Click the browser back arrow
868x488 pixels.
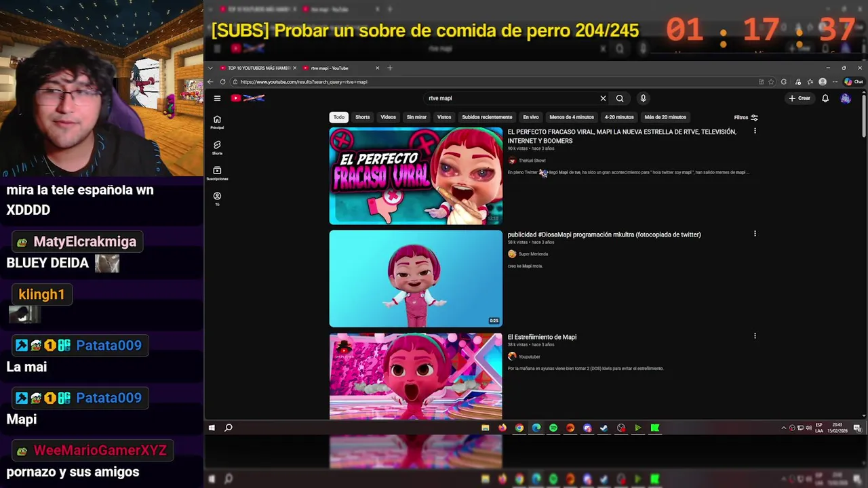click(210, 82)
